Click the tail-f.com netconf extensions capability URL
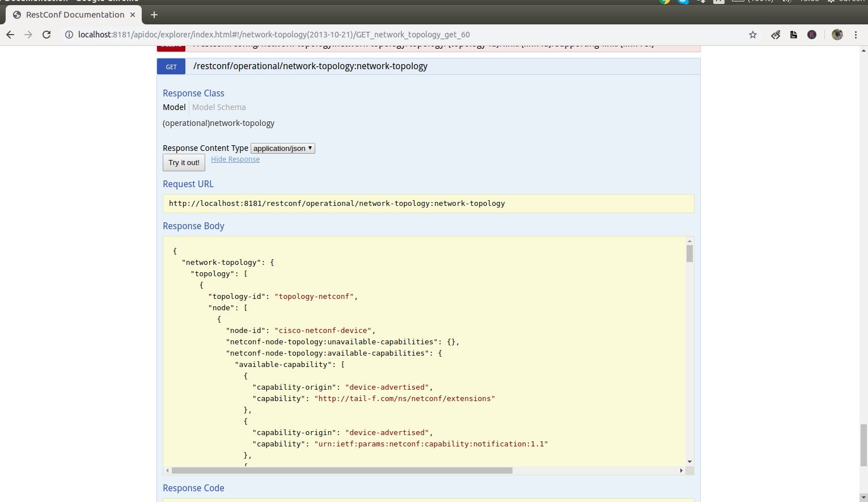The image size is (868, 502). coord(405,399)
